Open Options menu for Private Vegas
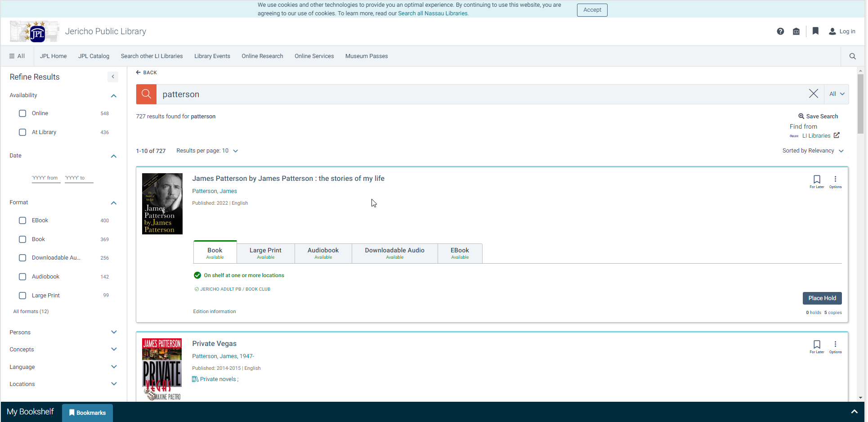Viewport: 868px width, 422px height. coord(835,346)
